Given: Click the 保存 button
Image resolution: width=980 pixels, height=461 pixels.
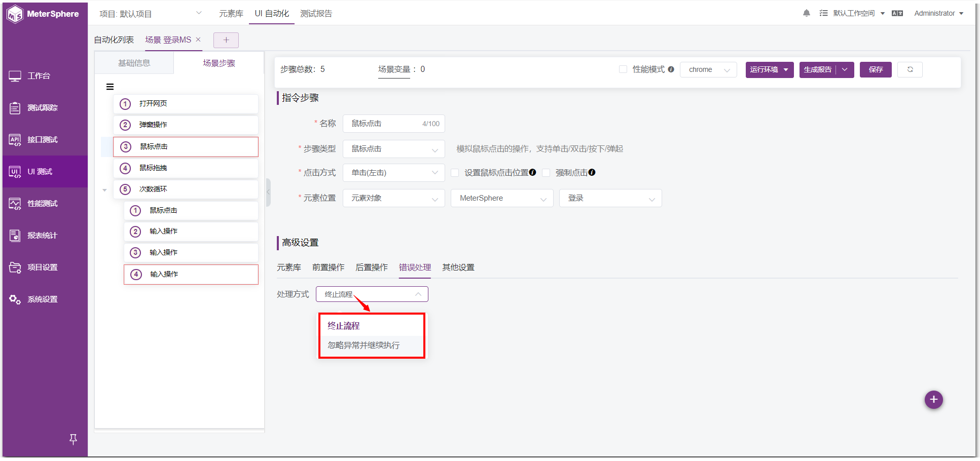Looking at the screenshot, I should pos(876,69).
